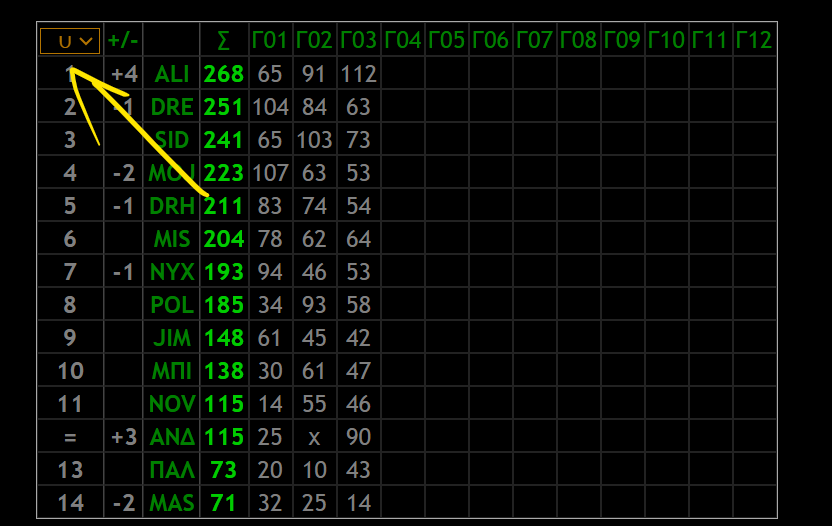Select the Γ05 column header
This screenshot has height=526, width=832.
(446, 41)
